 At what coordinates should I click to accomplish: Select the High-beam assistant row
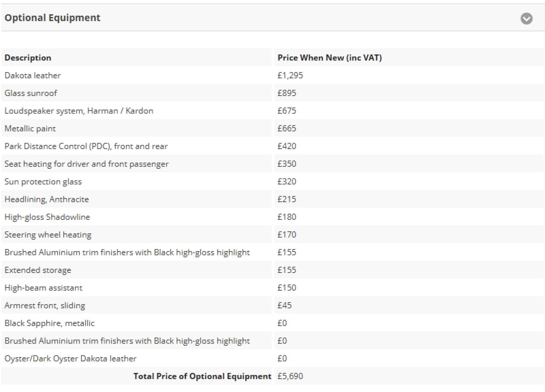point(272,288)
